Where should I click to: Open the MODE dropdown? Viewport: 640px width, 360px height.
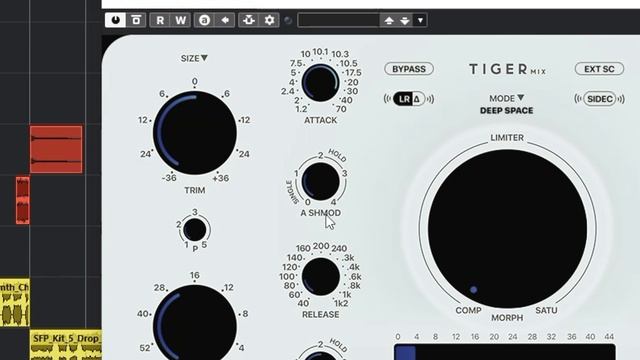507,98
